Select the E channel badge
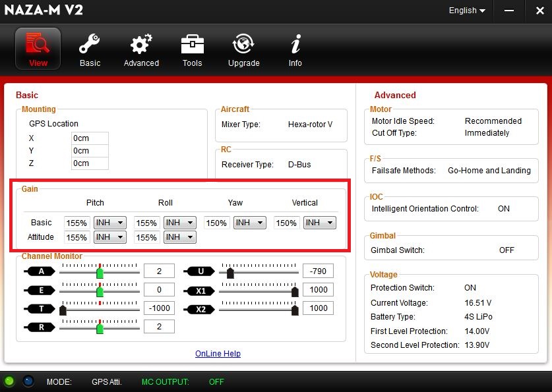The image size is (552, 392). pos(40,290)
